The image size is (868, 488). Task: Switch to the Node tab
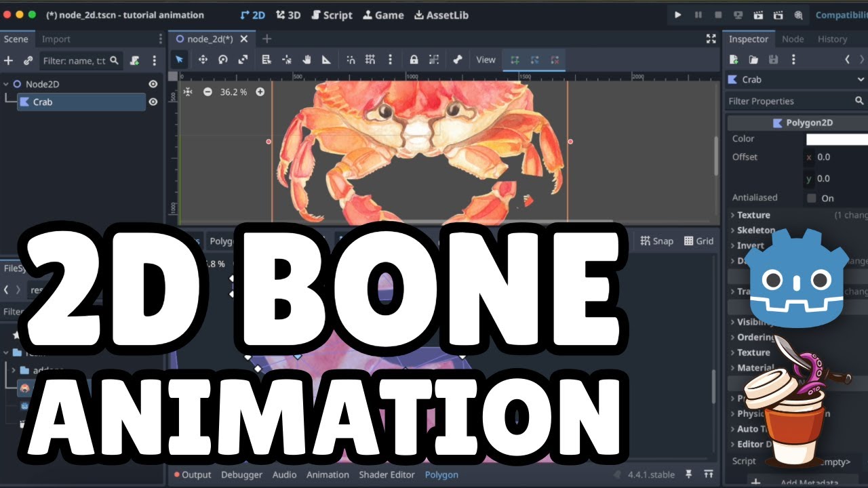coord(793,39)
